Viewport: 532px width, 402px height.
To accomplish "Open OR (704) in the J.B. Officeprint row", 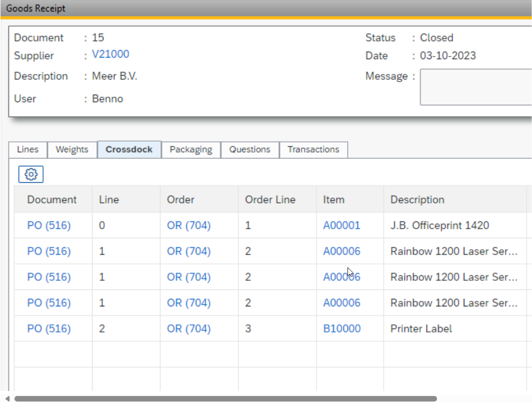I will (x=188, y=226).
